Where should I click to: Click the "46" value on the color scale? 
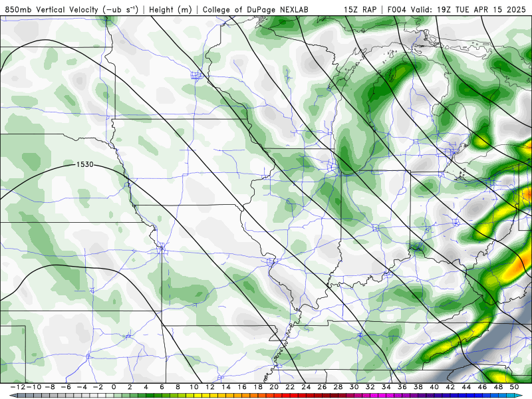tap(482, 387)
